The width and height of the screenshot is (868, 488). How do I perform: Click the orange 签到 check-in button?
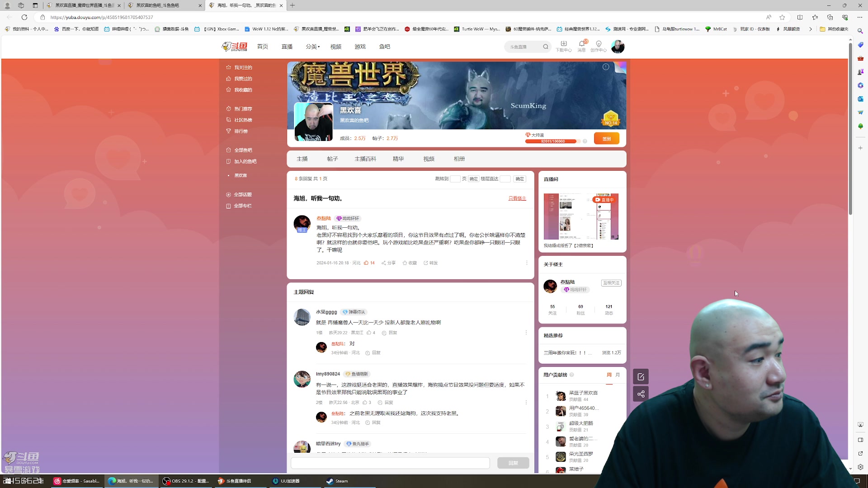(606, 139)
